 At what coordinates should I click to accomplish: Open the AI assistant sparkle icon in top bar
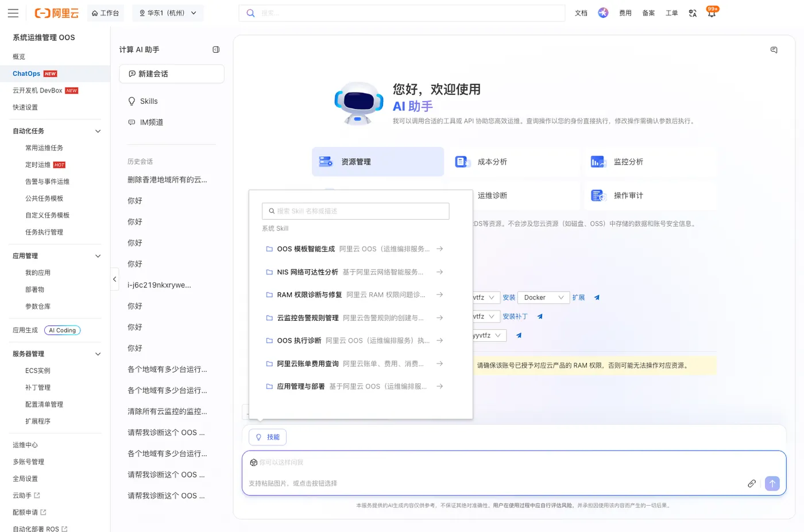click(603, 13)
